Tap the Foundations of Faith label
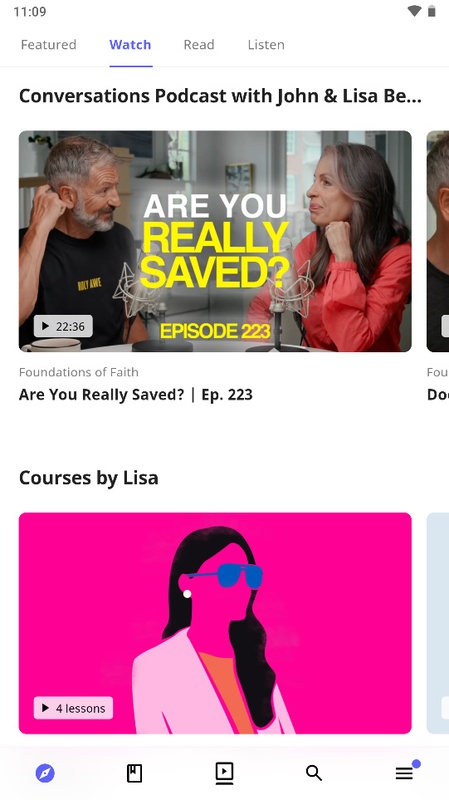 [x=79, y=372]
